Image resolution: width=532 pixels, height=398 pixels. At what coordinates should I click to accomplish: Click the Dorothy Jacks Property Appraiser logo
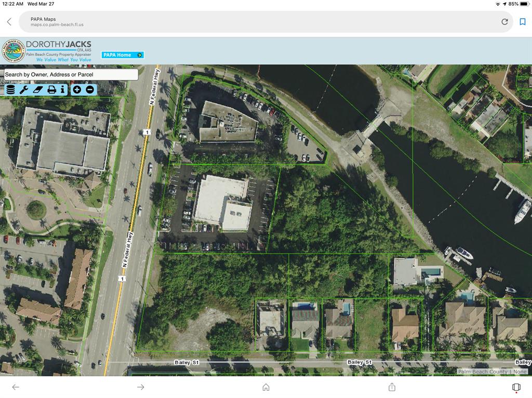point(47,51)
